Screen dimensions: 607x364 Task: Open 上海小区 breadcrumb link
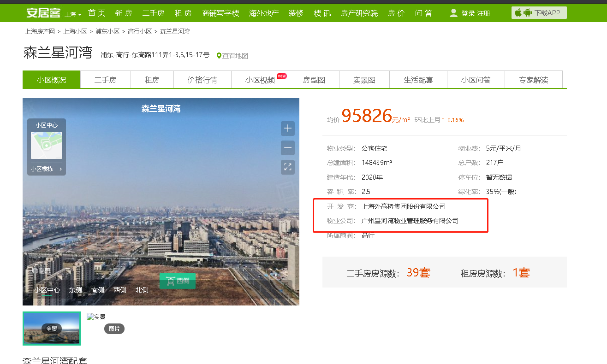point(75,31)
